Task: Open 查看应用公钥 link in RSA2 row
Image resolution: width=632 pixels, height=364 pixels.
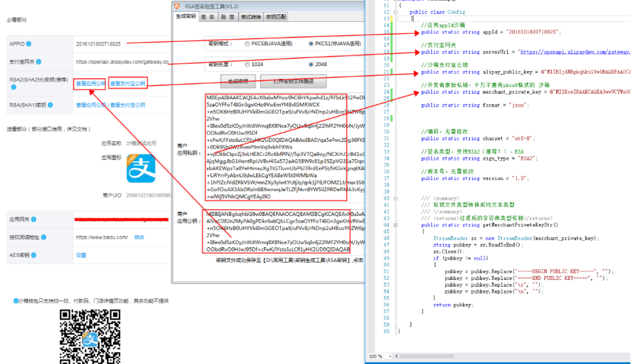Action: tap(90, 83)
